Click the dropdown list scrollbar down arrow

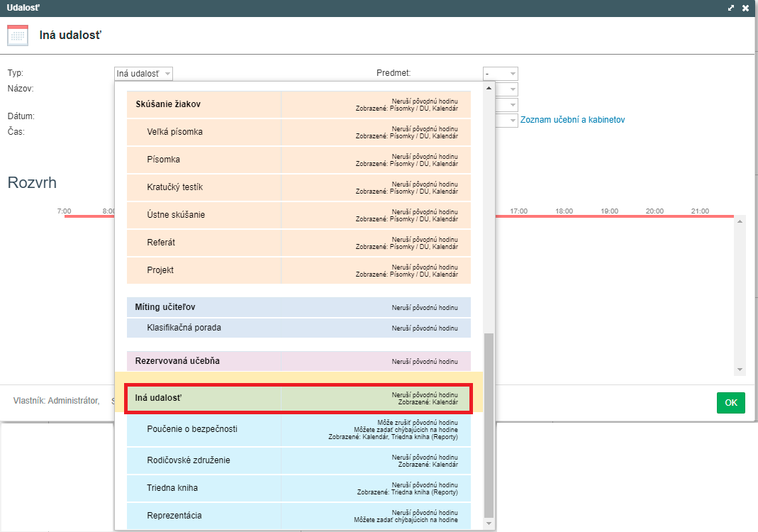pyautogui.click(x=489, y=523)
